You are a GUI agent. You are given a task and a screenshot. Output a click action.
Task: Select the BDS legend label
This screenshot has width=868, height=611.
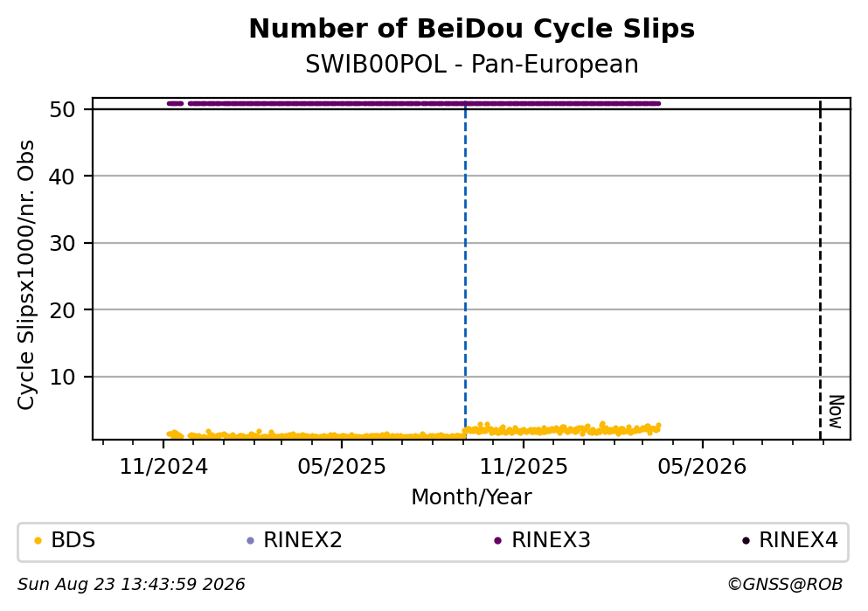pos(73,540)
